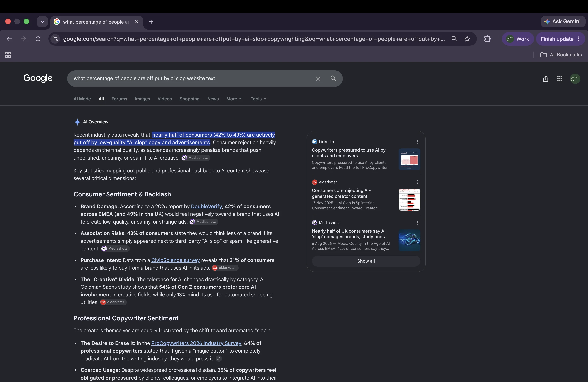Screen dimensions: 588x382
Task: Click the Show all sources button
Action: [x=366, y=261]
